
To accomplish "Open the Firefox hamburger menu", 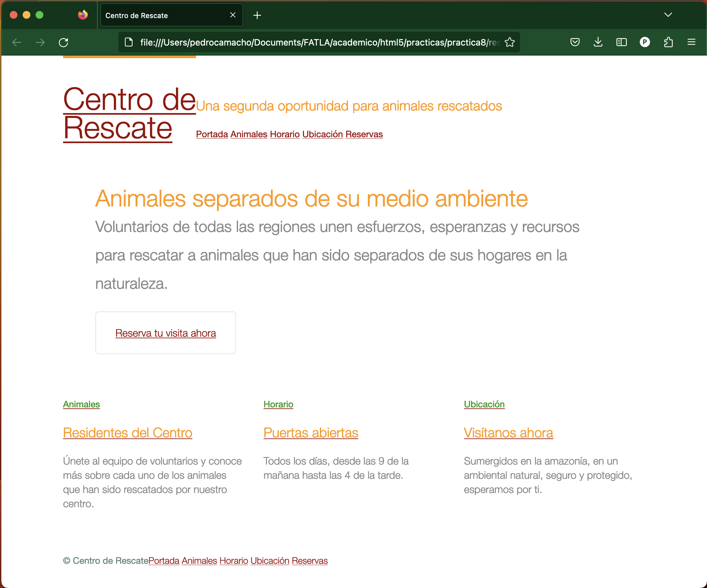I will (691, 42).
